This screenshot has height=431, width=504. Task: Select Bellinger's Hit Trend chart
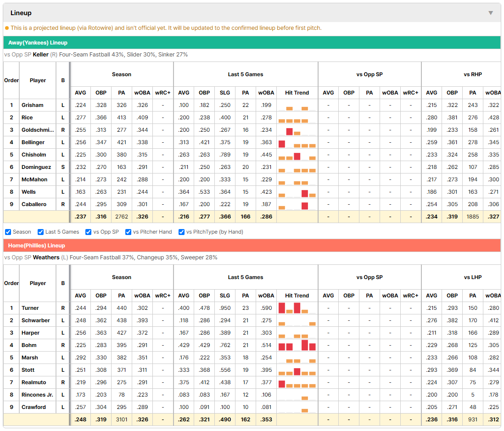tap(297, 142)
